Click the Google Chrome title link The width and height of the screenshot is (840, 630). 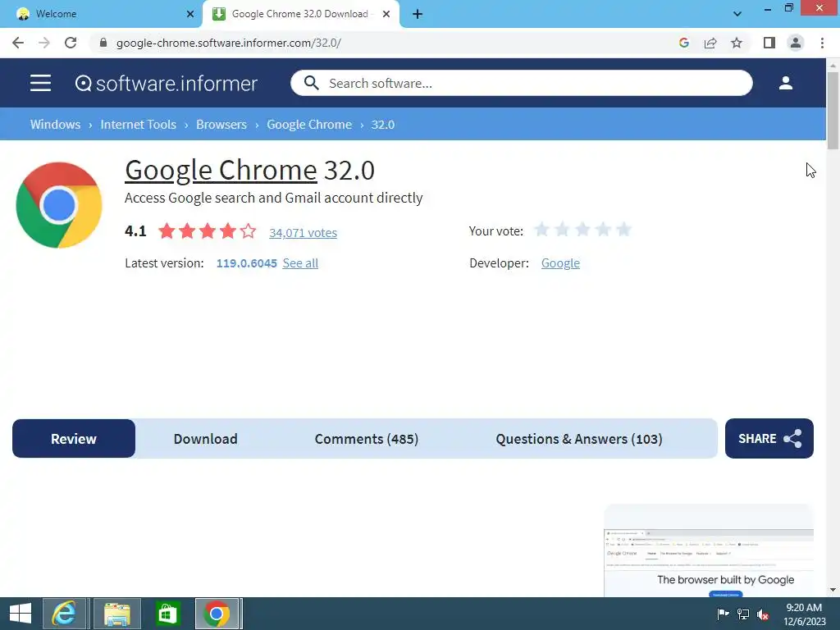(221, 171)
